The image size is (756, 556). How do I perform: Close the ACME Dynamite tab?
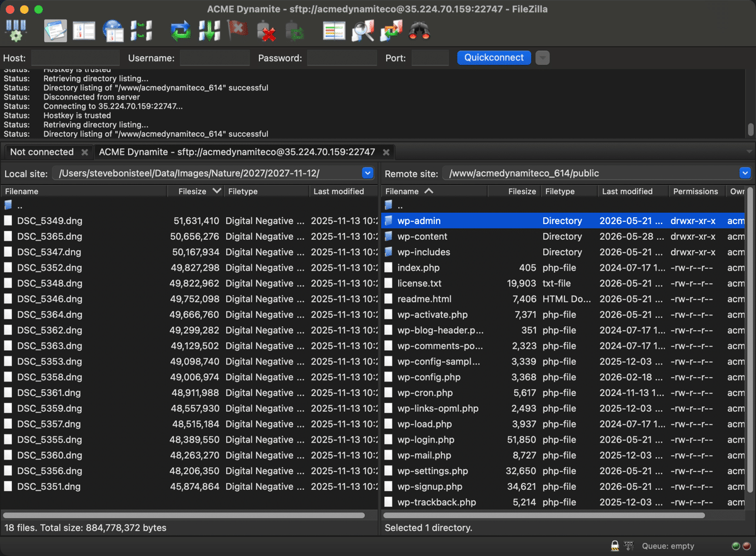coord(386,152)
